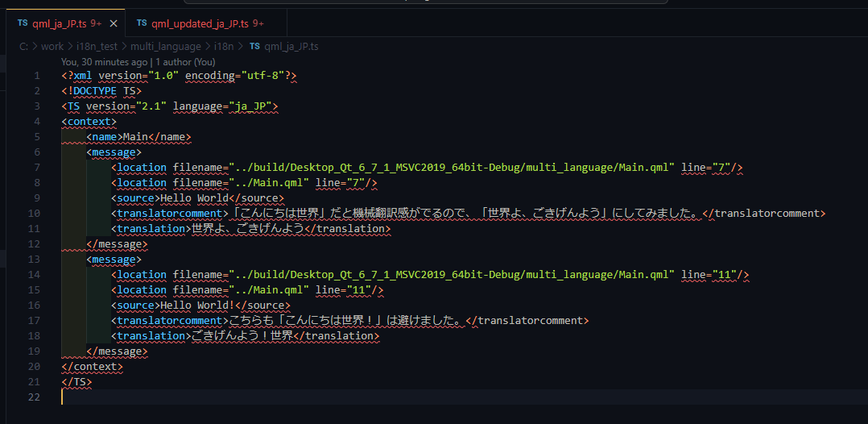The width and height of the screenshot is (868, 424).
Task: Click the TS icon on qml_ja_JP.ts tab
Action: pyautogui.click(x=23, y=23)
